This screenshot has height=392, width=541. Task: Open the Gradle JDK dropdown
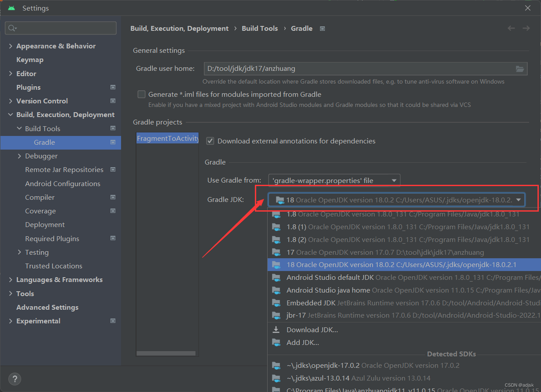pos(518,199)
